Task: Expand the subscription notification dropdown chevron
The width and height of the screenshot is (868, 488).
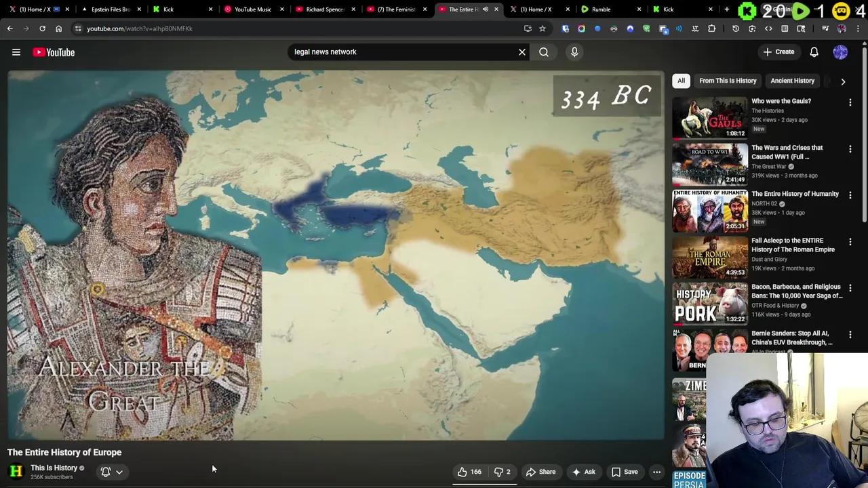Action: pyautogui.click(x=119, y=472)
